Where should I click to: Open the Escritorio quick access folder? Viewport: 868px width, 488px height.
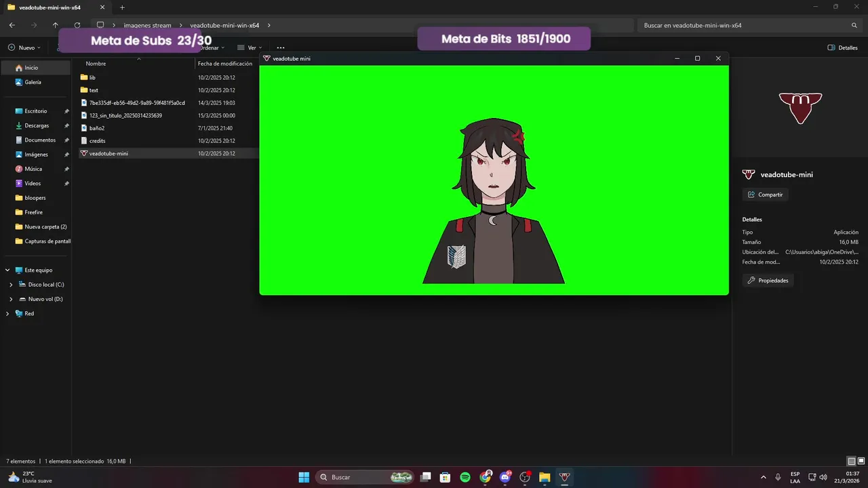tap(35, 111)
